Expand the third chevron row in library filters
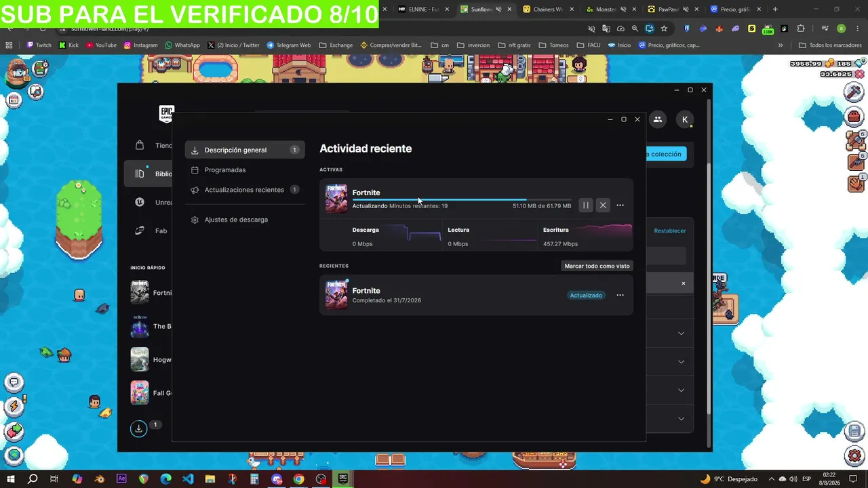Viewport: 868px width, 488px height. click(681, 390)
